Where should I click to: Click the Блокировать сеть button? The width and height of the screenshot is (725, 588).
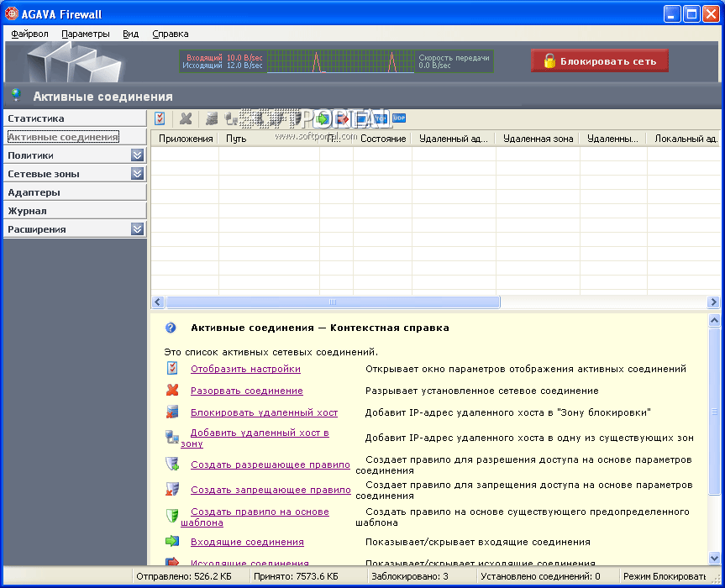pos(599,61)
